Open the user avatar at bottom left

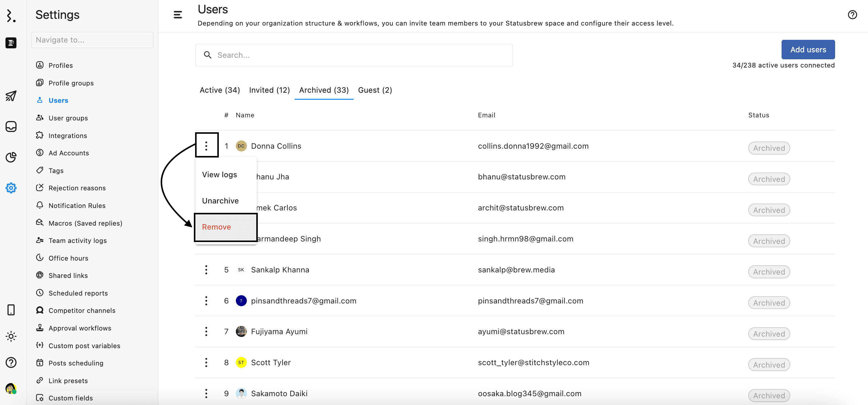(x=11, y=389)
